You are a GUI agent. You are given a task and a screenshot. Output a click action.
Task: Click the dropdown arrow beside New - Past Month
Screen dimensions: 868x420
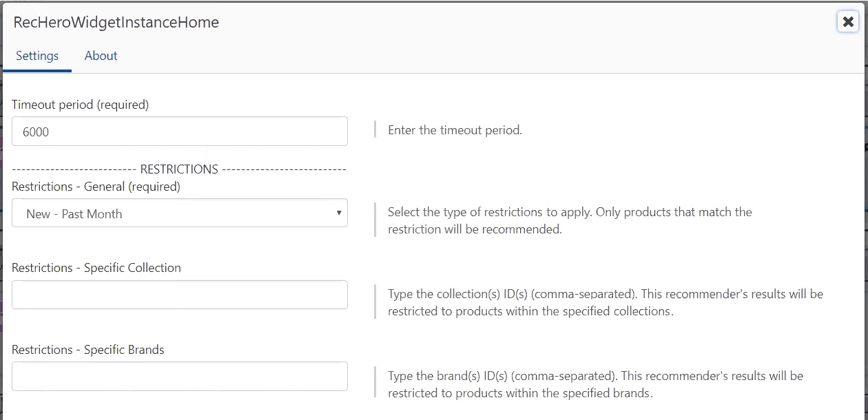[x=338, y=213]
